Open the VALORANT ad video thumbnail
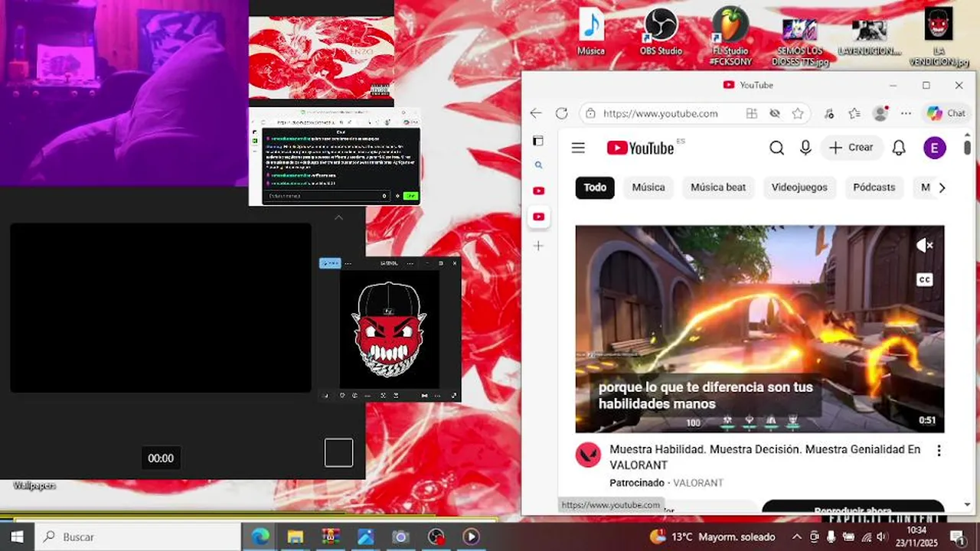The width and height of the screenshot is (980, 551). tap(759, 328)
